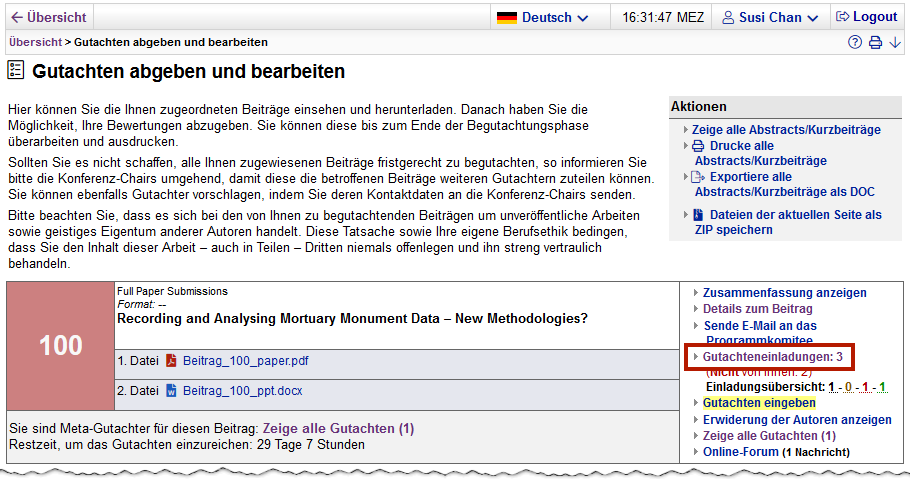Click the help question mark icon
Screen dimensions: 910x479
point(855,42)
